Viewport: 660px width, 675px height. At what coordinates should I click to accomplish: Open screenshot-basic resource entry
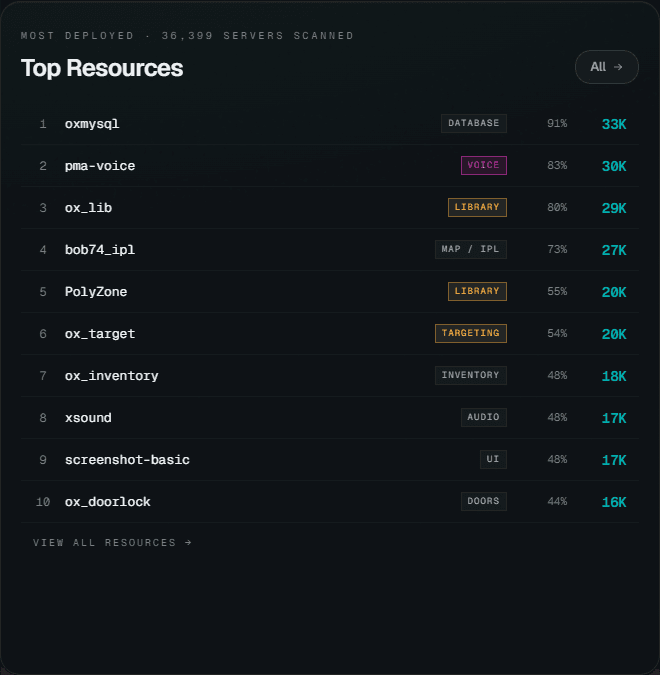330,460
